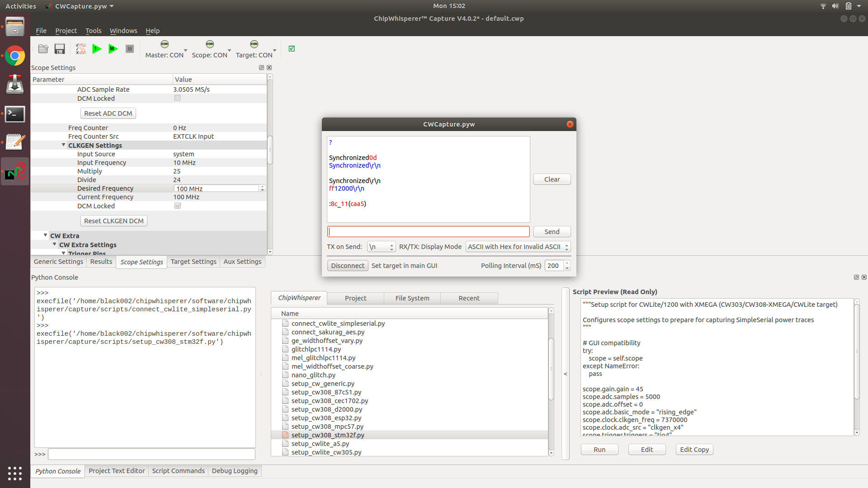
Task: Open project with the folder toolbar icon
Action: click(x=43, y=49)
